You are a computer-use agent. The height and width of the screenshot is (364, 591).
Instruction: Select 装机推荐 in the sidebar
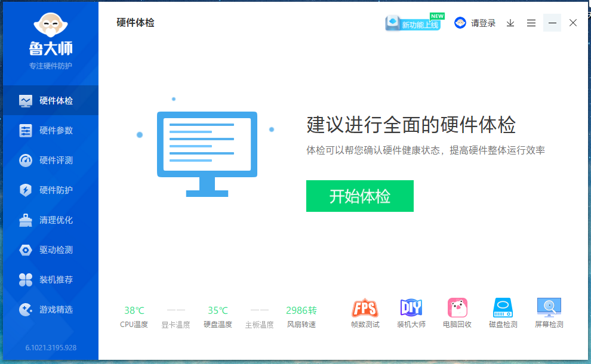coord(51,279)
